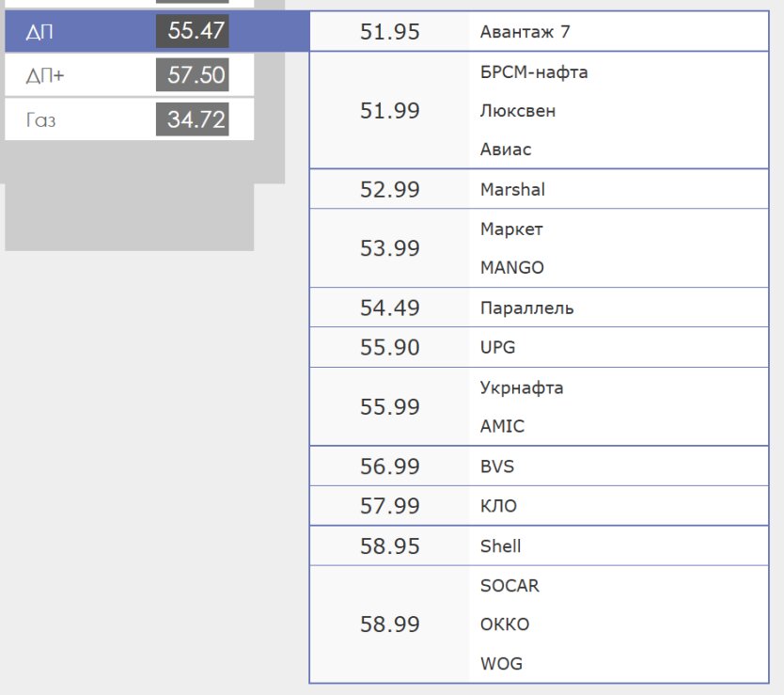Click the 58.99 price cell

point(390,624)
